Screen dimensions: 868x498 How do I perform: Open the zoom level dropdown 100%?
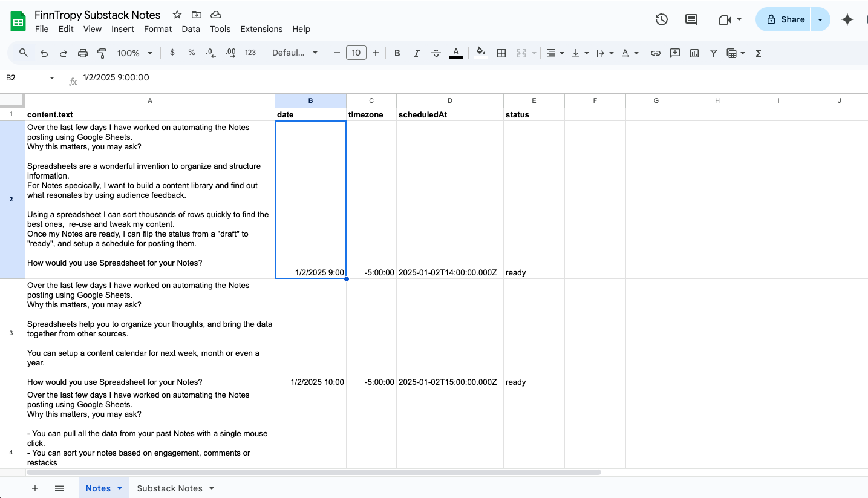(135, 53)
